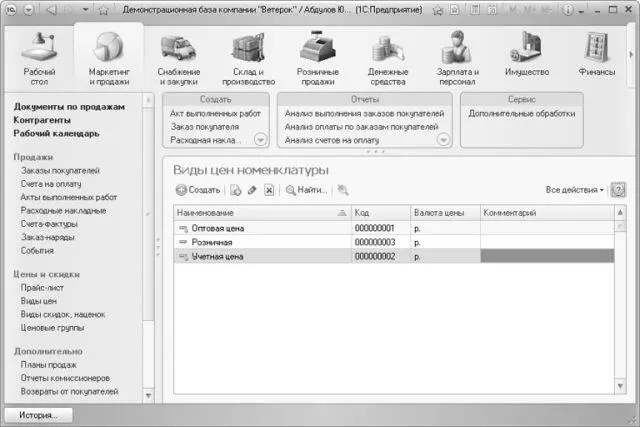The image size is (640, 427).
Task: Click the table scrollbar up arrow
Action: click(620, 212)
